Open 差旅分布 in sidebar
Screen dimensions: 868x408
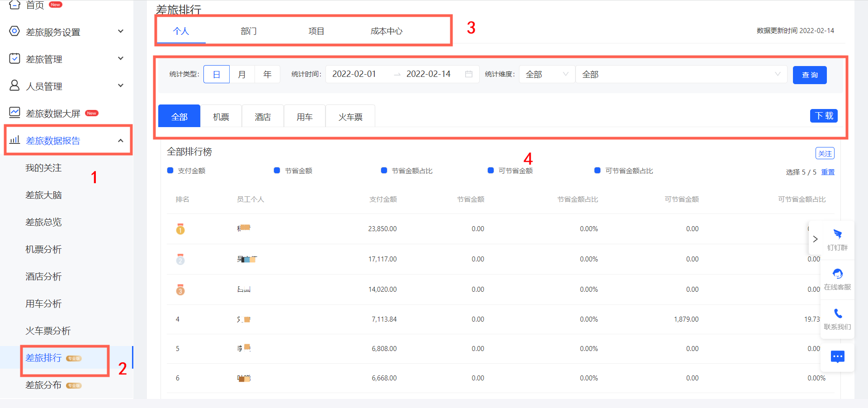pos(43,385)
